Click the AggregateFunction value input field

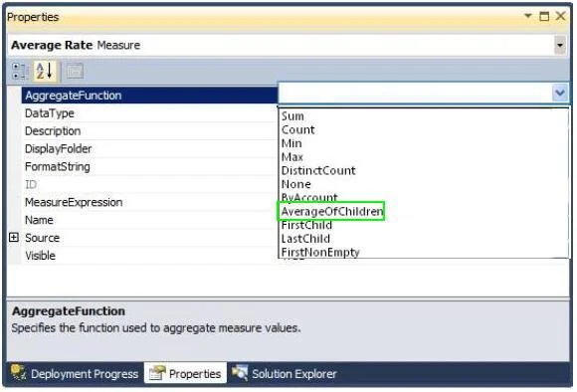tap(415, 93)
